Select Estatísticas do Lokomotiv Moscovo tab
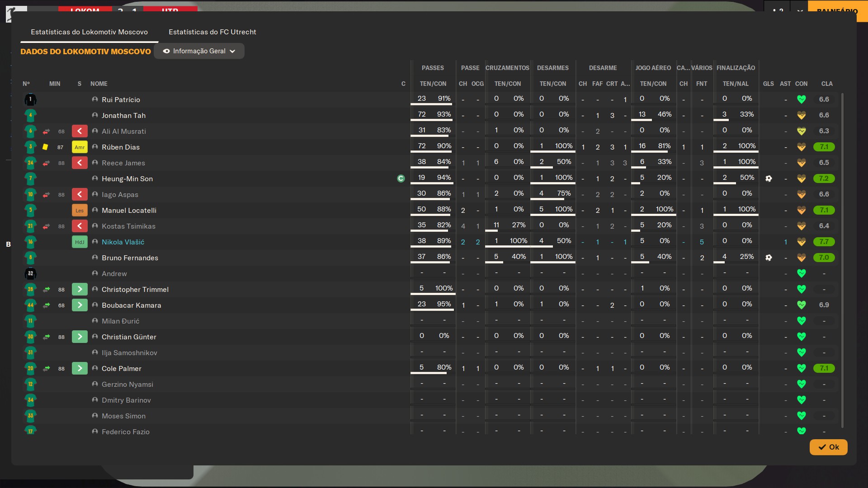868x488 pixels. [89, 32]
